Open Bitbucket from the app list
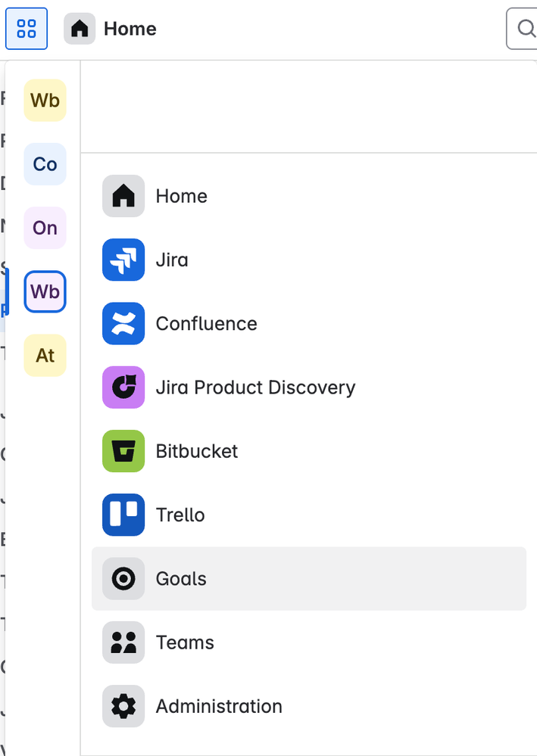 [x=309, y=451]
